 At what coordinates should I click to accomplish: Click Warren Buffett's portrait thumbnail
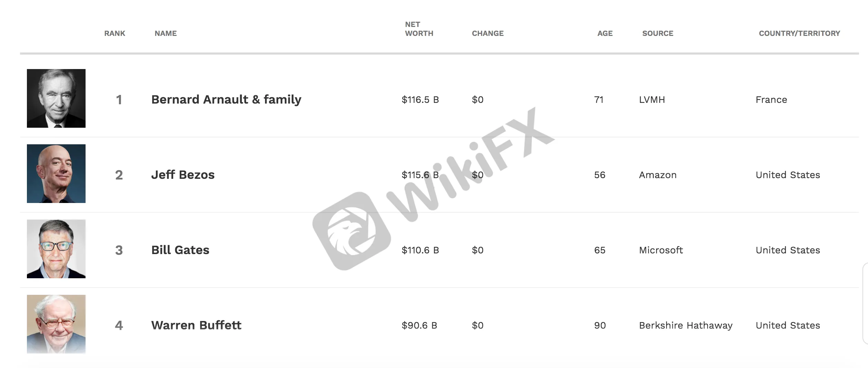pyautogui.click(x=56, y=324)
